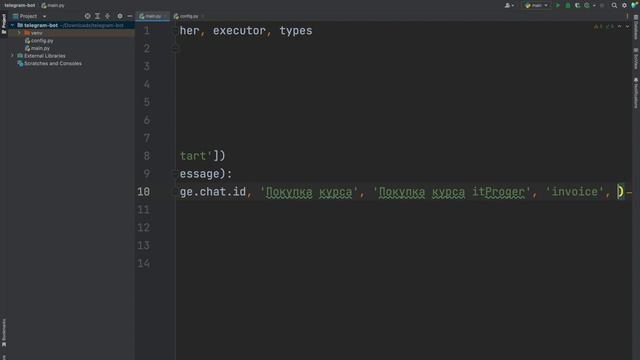640x360 pixels.
Task: Click line number 10 in gutter
Action: tap(143, 191)
